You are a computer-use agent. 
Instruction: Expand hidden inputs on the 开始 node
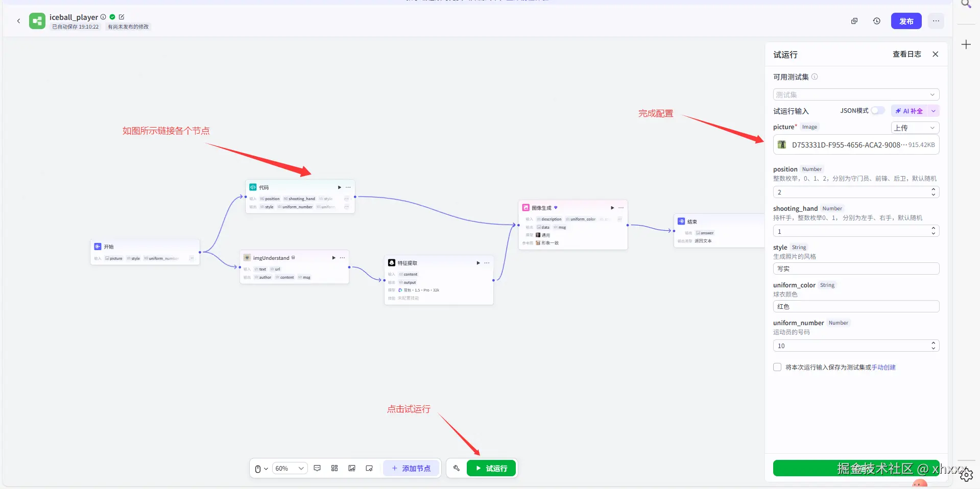192,258
